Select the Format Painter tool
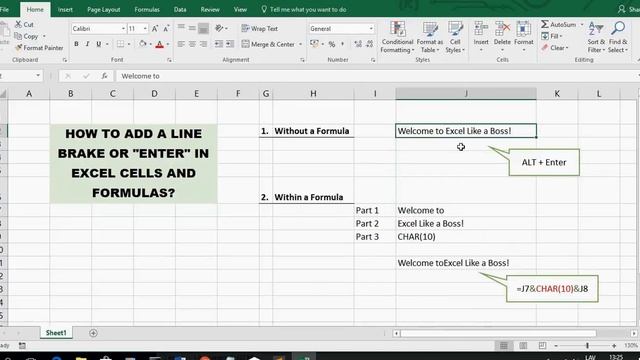640x360 pixels. point(39,48)
